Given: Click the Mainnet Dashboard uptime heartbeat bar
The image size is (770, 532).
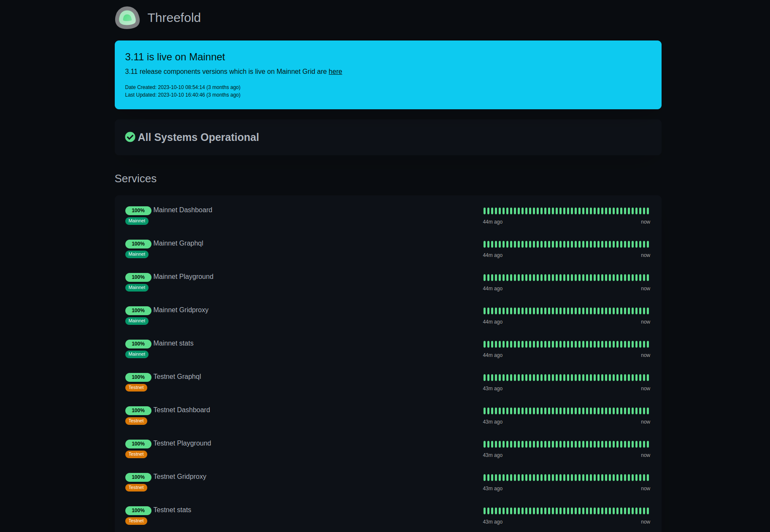Looking at the screenshot, I should 566,211.
